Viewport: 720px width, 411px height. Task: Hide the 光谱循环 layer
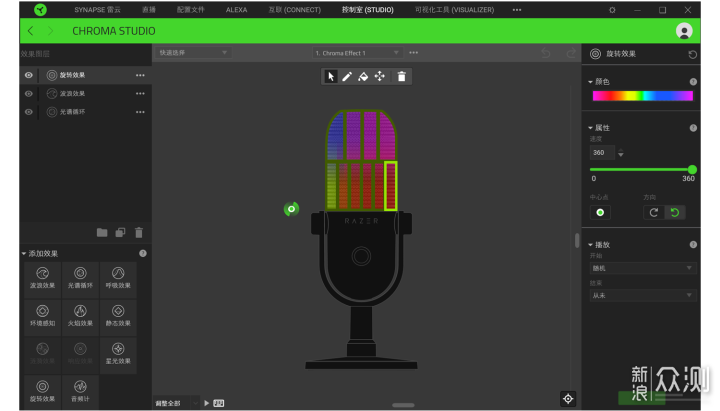[x=28, y=112]
